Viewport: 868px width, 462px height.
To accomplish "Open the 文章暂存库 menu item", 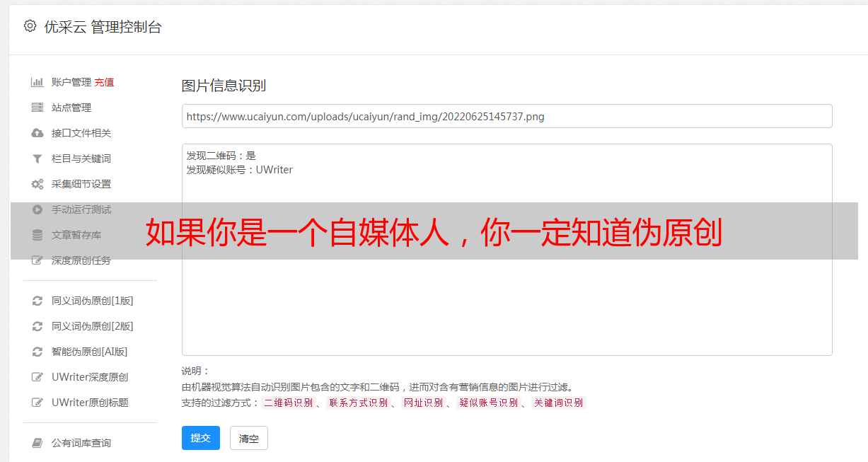I will 76,235.
